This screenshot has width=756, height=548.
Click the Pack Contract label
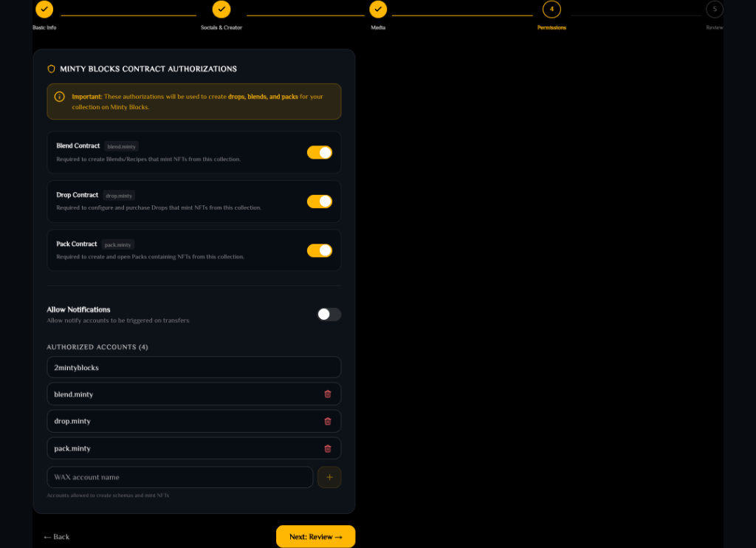pyautogui.click(x=77, y=244)
